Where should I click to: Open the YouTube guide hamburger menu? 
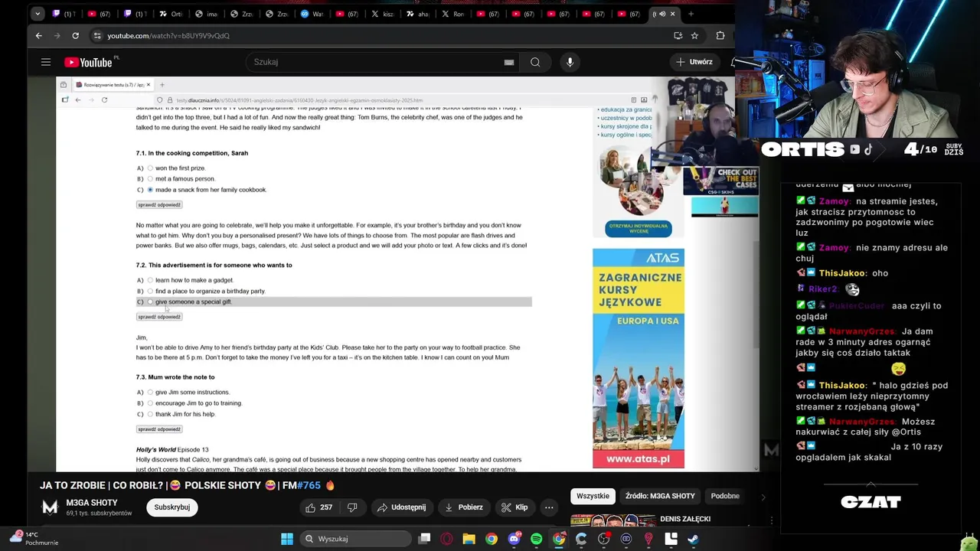pyautogui.click(x=46, y=62)
